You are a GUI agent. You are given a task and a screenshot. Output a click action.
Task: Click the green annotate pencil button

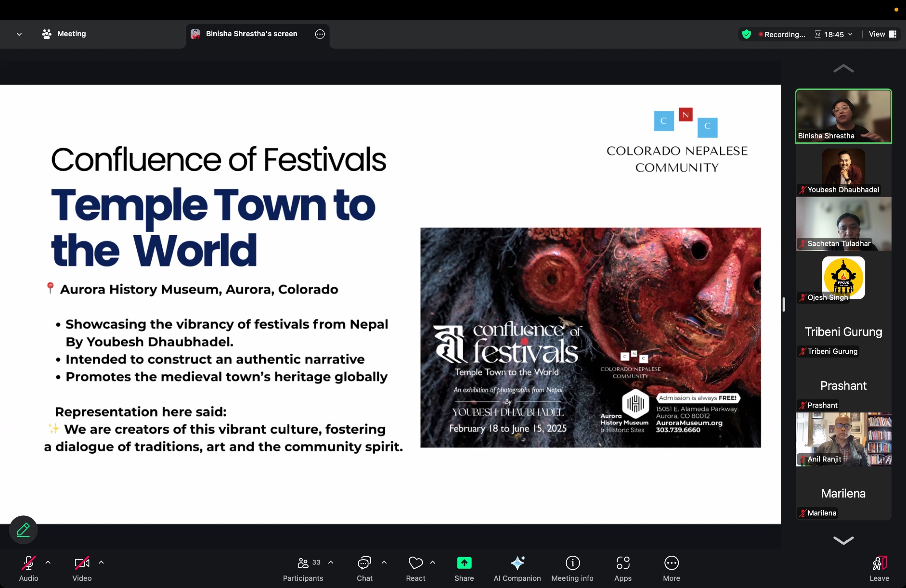point(23,530)
